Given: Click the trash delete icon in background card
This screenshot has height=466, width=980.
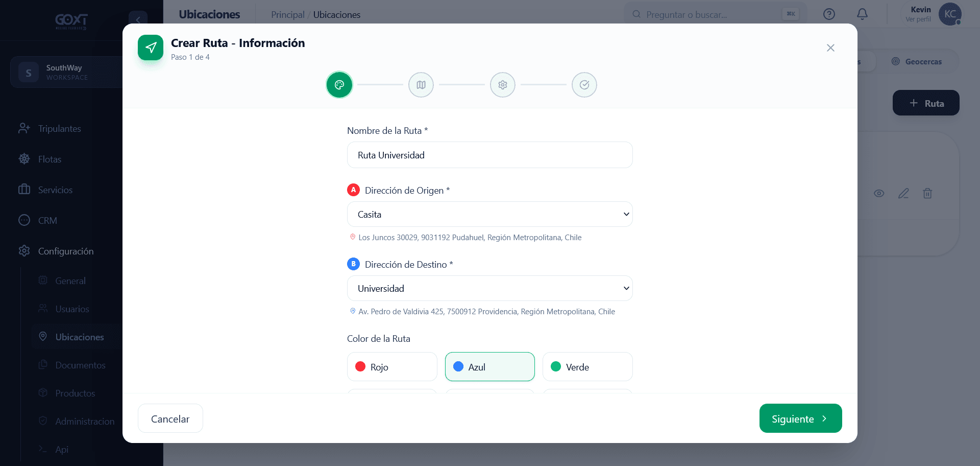Looking at the screenshot, I should (927, 194).
